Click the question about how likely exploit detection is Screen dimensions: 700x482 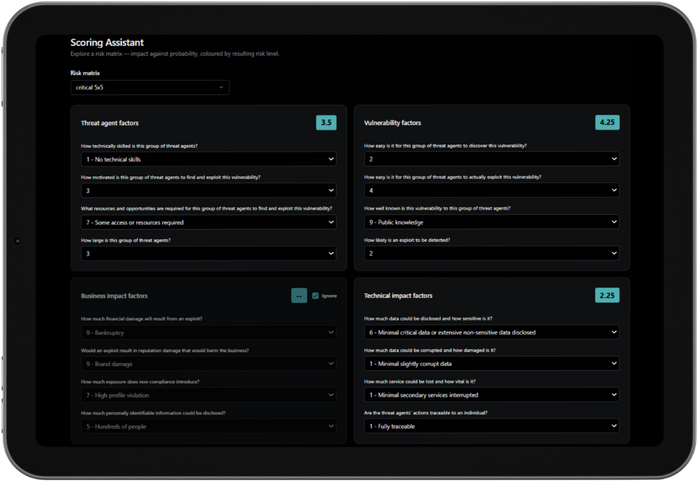pyautogui.click(x=407, y=240)
